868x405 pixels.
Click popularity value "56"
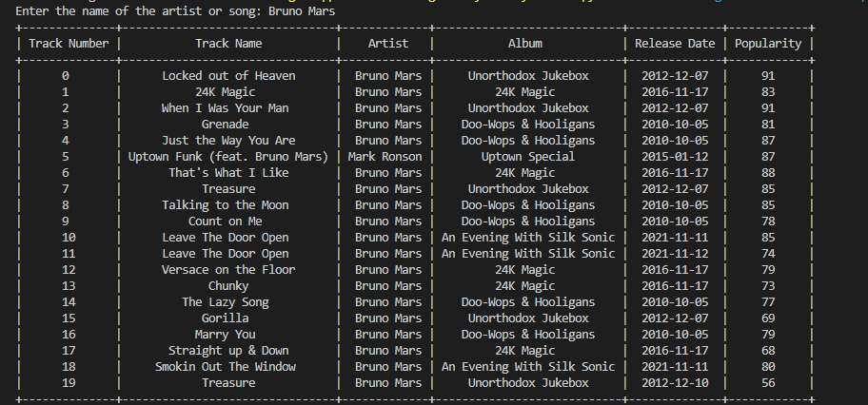point(768,383)
